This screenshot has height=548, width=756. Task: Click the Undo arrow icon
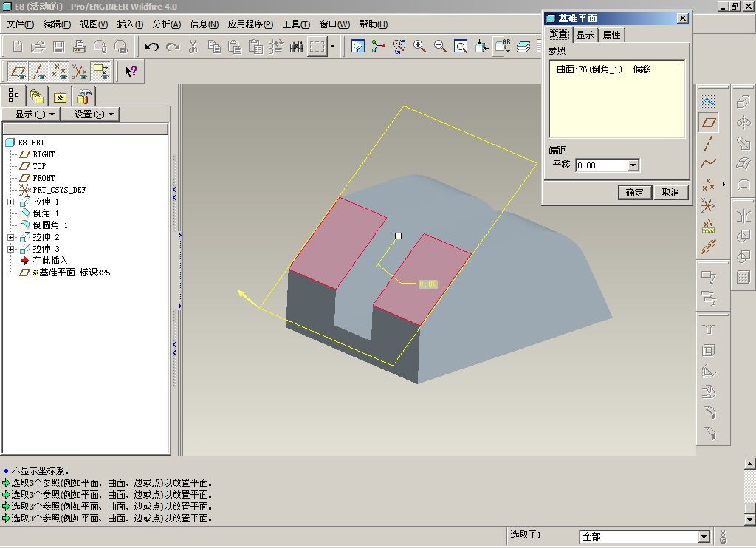point(152,47)
